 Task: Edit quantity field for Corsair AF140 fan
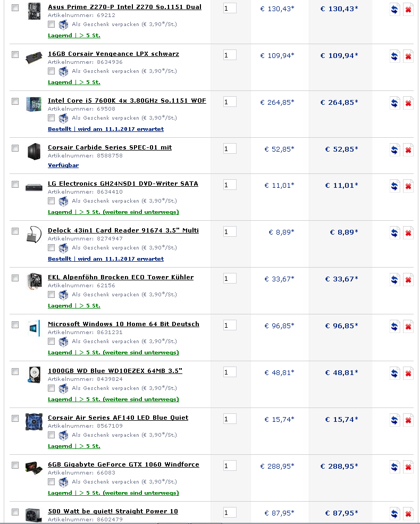click(230, 419)
